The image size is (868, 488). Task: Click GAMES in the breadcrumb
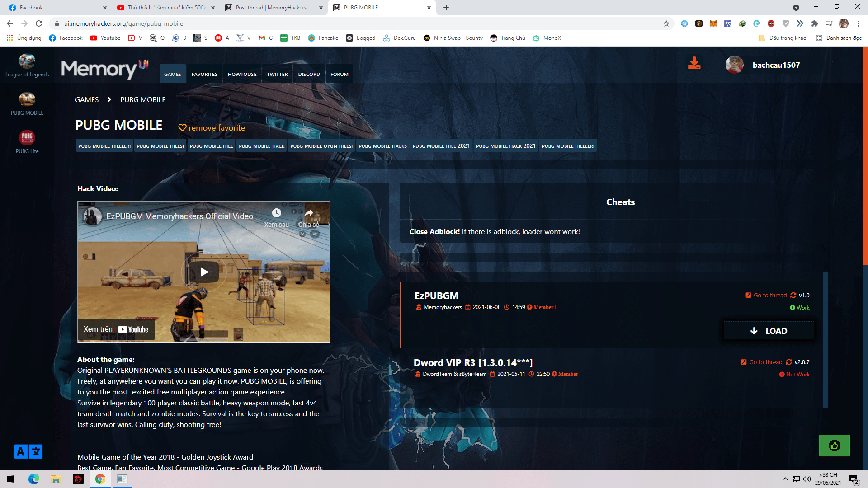click(x=87, y=99)
